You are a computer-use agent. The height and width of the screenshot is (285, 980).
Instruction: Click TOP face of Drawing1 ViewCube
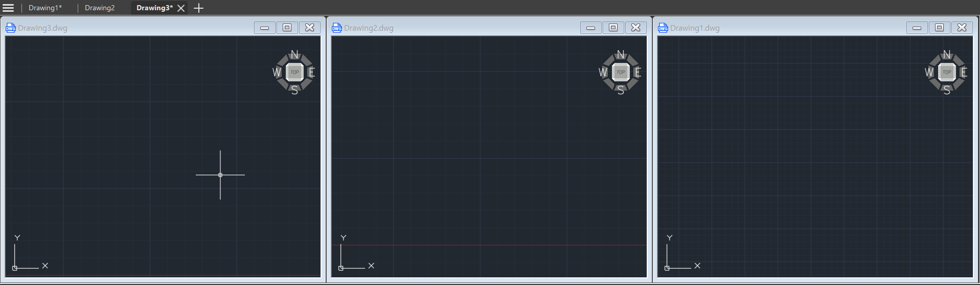[947, 72]
